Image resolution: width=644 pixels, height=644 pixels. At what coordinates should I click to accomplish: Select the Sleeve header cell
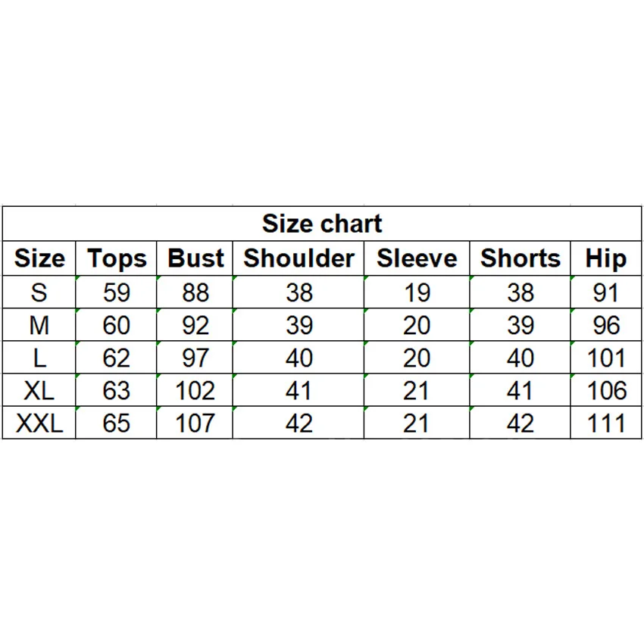point(417,258)
